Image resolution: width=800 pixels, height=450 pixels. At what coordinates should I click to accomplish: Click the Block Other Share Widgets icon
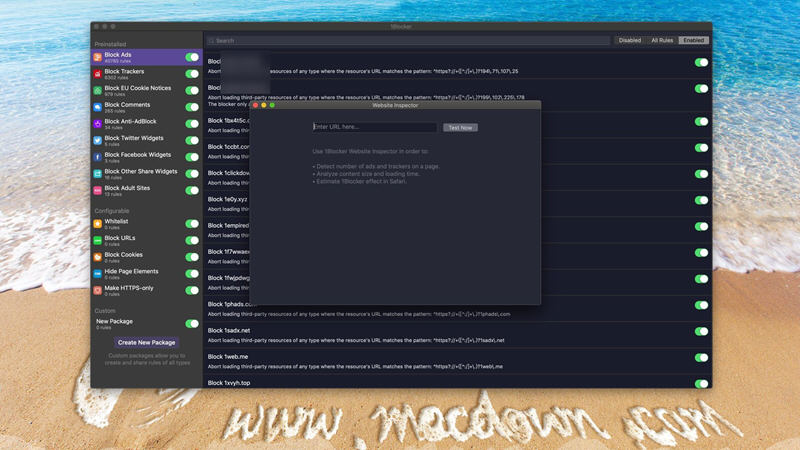97,174
